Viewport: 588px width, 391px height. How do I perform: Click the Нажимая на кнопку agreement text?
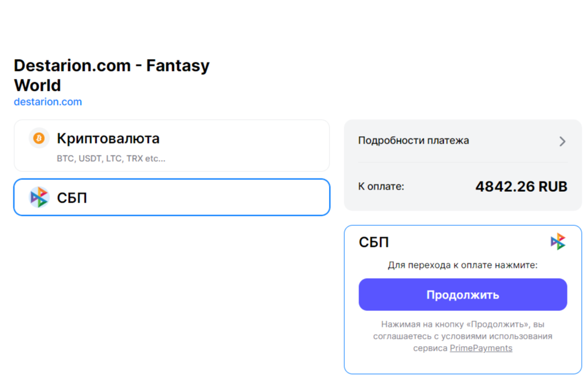click(x=462, y=330)
